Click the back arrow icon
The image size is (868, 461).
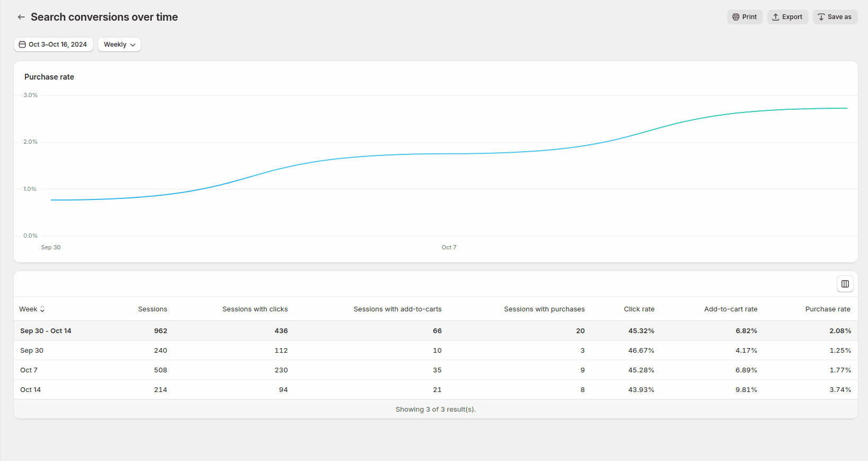tap(21, 17)
